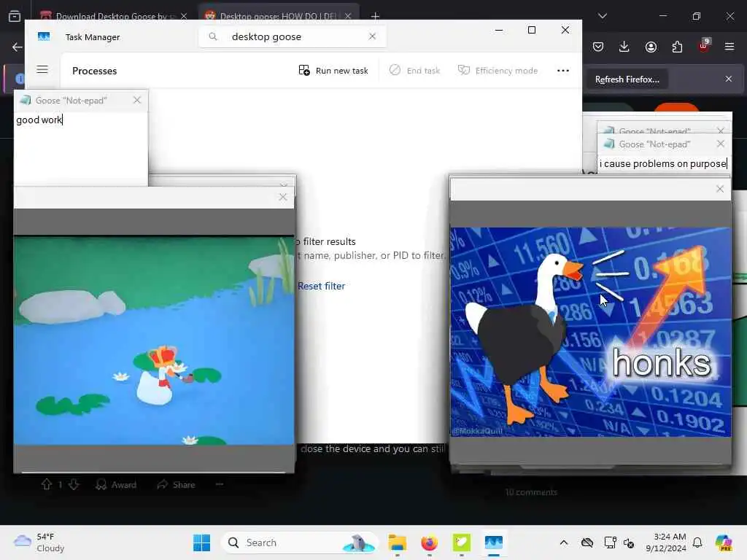The width and height of the screenshot is (747, 560).
Task: Open the weather widget showing 54°F Cloudy
Action: click(39, 542)
